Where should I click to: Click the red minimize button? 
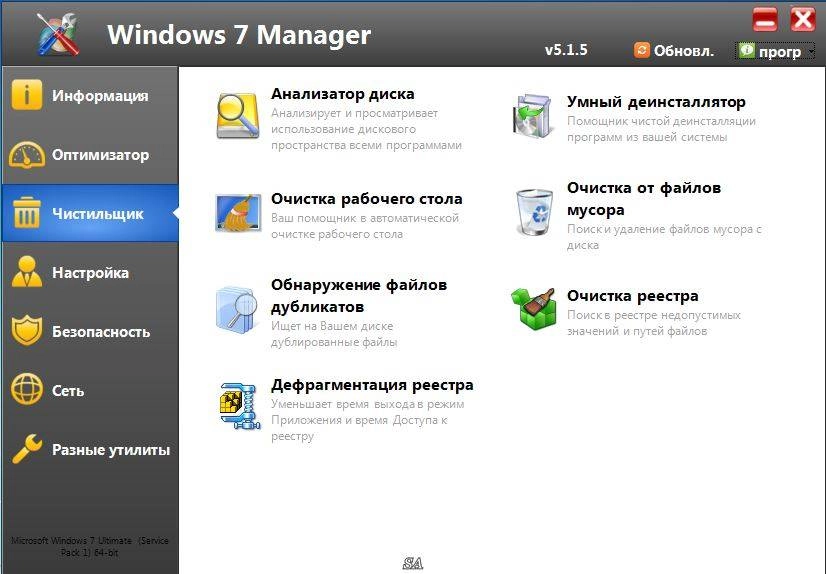point(765,21)
